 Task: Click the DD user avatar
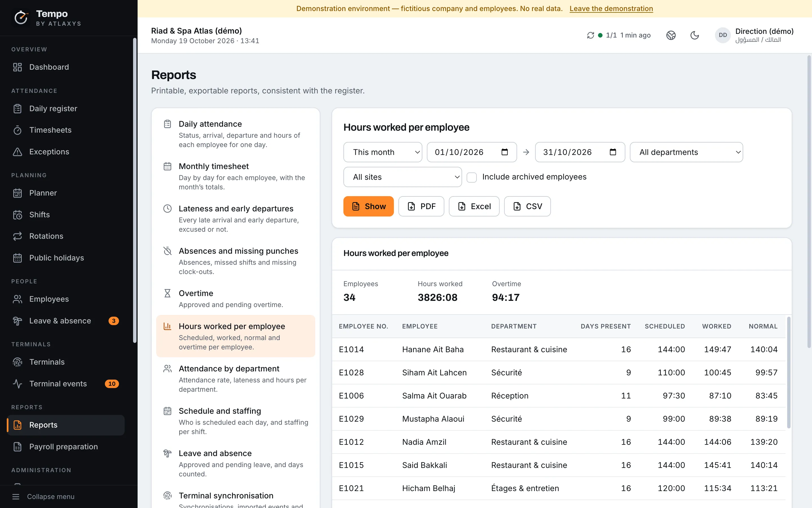[x=723, y=35]
